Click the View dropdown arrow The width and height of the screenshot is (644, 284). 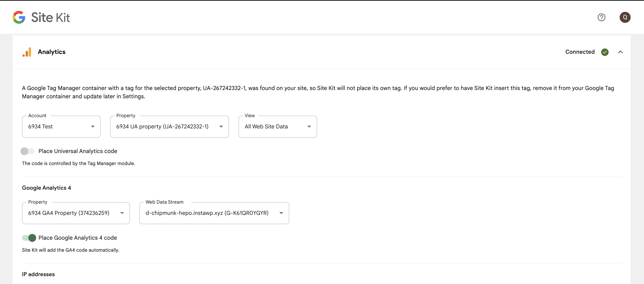click(x=309, y=126)
